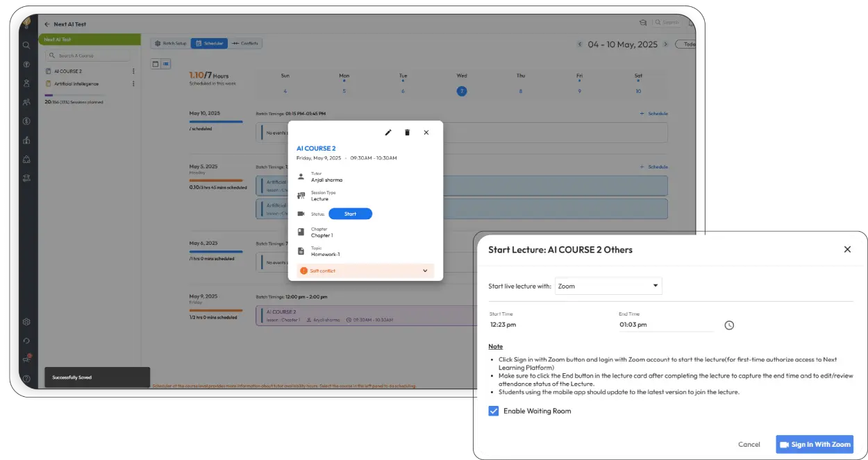The width and height of the screenshot is (868, 460).
Task: Open the Conflicts tab
Action: [245, 44]
